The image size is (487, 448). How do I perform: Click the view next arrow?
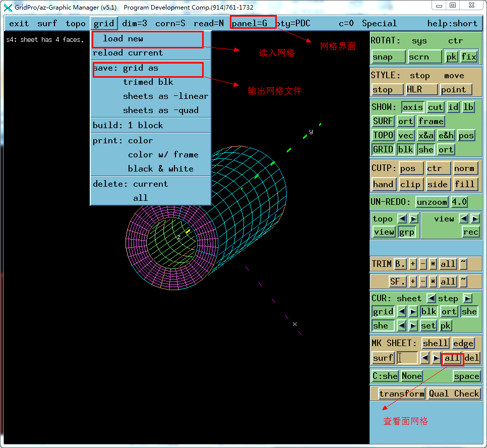click(475, 218)
